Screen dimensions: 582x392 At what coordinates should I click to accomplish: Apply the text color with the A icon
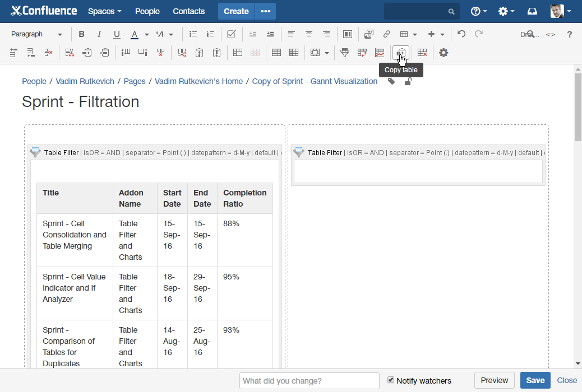click(x=135, y=34)
